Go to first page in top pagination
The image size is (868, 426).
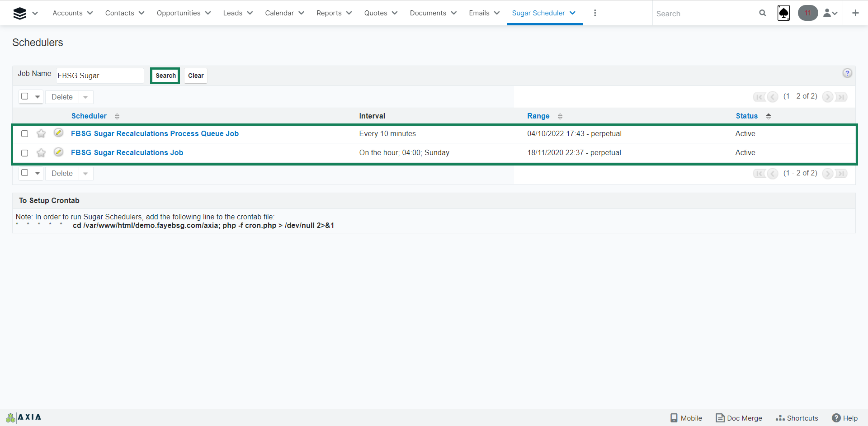759,97
